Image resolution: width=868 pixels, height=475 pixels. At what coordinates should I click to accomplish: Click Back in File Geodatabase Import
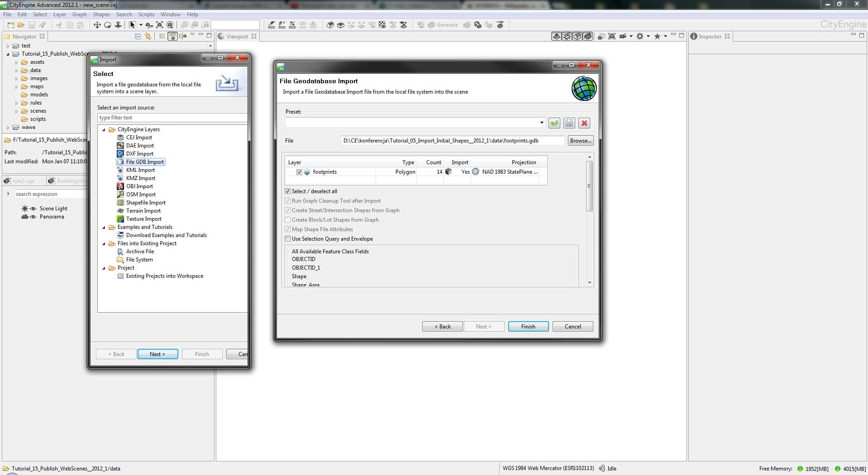coord(442,327)
